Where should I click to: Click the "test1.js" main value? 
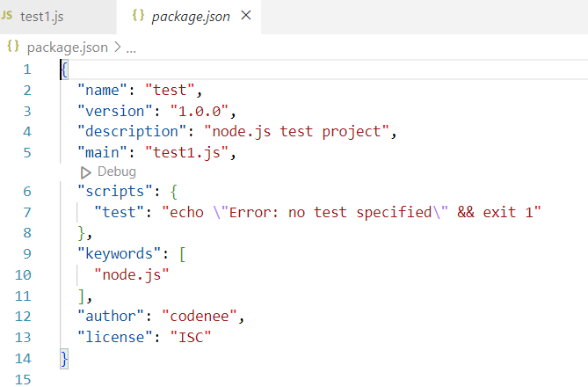[x=186, y=153]
